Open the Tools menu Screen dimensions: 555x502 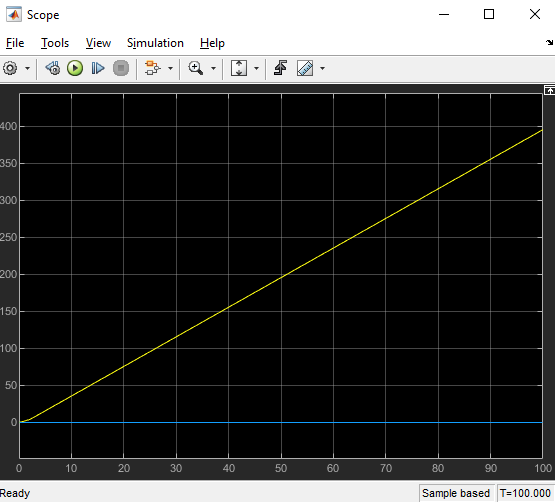pyautogui.click(x=55, y=43)
